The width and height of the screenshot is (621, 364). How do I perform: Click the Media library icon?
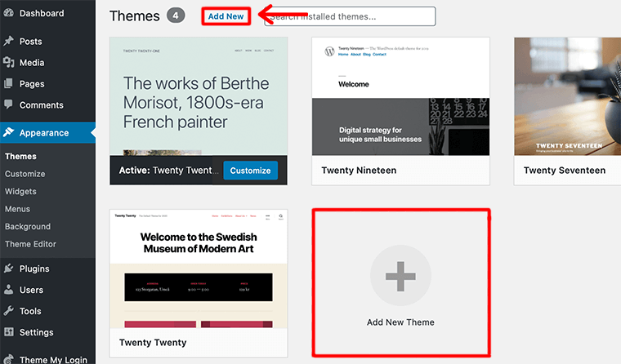8,62
